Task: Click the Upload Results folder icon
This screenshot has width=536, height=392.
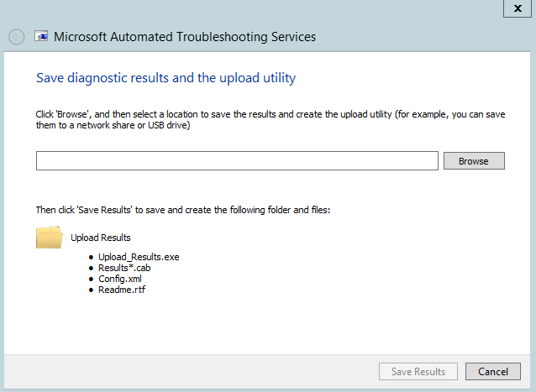Action: (x=50, y=237)
